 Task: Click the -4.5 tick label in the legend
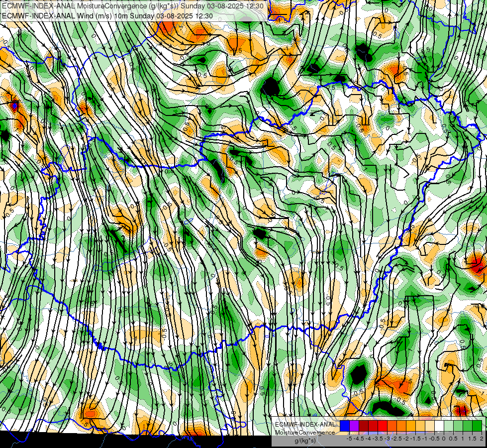(x=359, y=439)
